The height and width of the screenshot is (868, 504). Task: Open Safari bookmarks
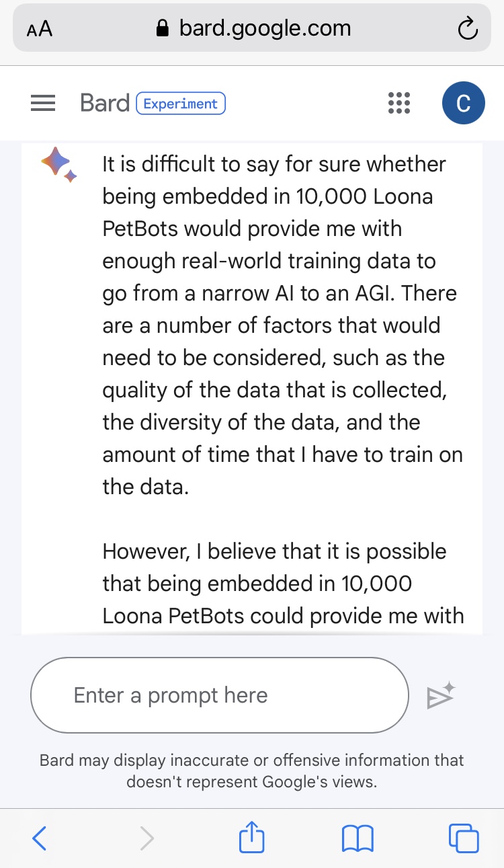click(x=358, y=838)
